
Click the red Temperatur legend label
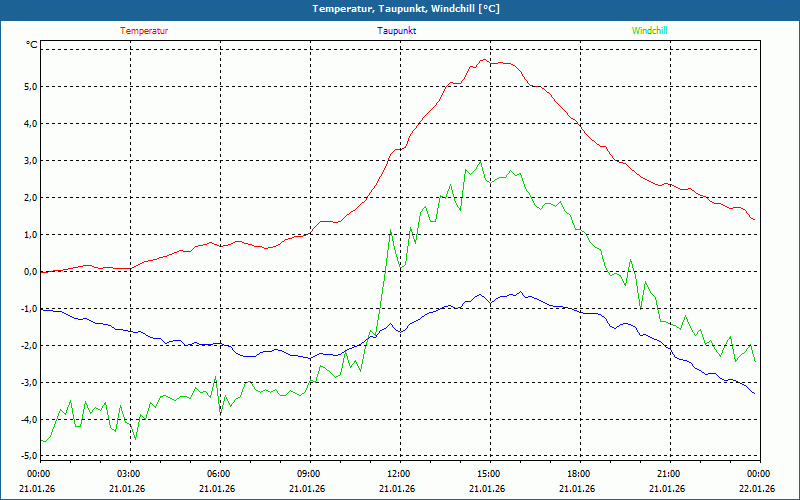[144, 31]
